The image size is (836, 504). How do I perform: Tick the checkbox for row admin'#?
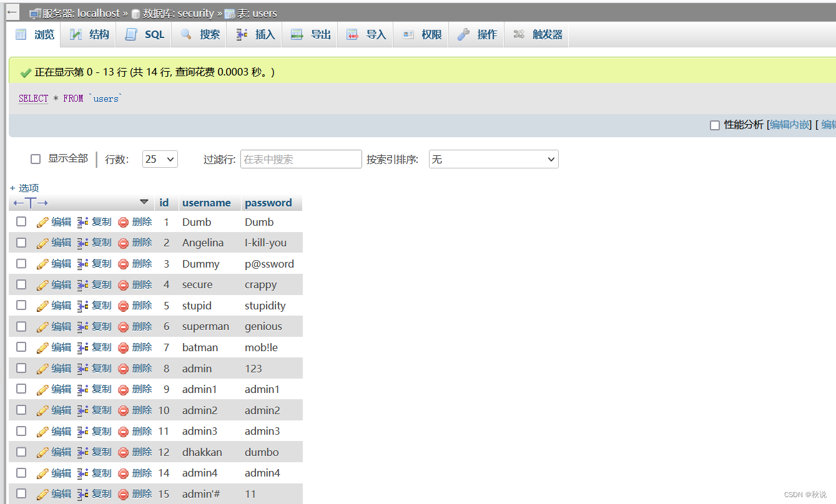21,493
